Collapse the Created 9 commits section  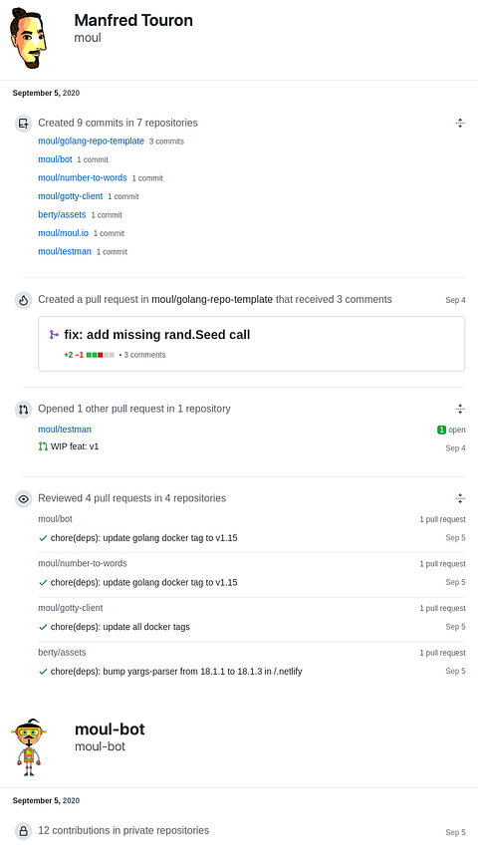pos(460,123)
